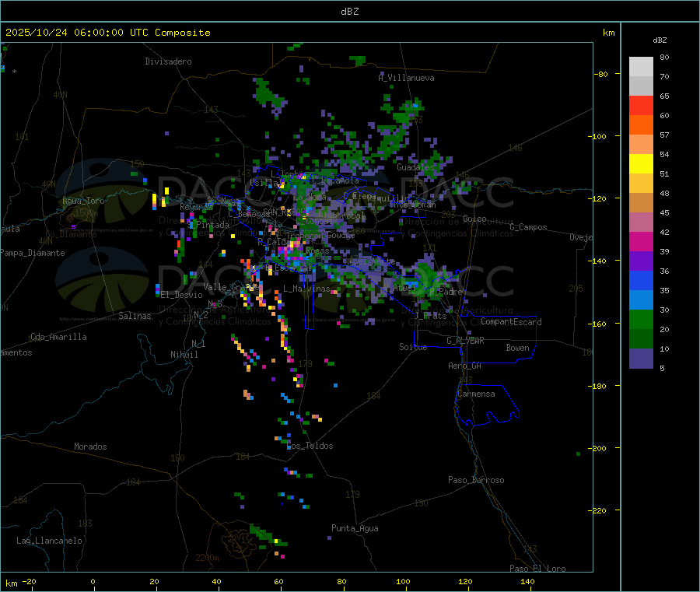
Task: Click the G_Campos place label
Action: coord(528,227)
